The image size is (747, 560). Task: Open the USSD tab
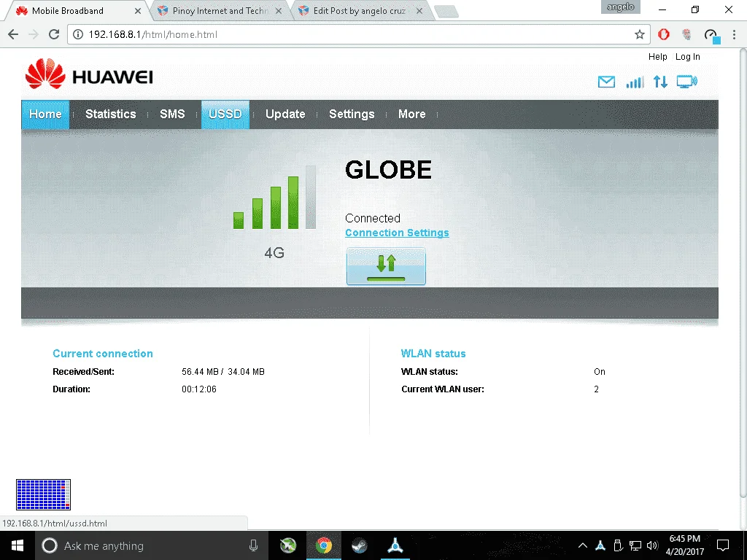(x=225, y=114)
